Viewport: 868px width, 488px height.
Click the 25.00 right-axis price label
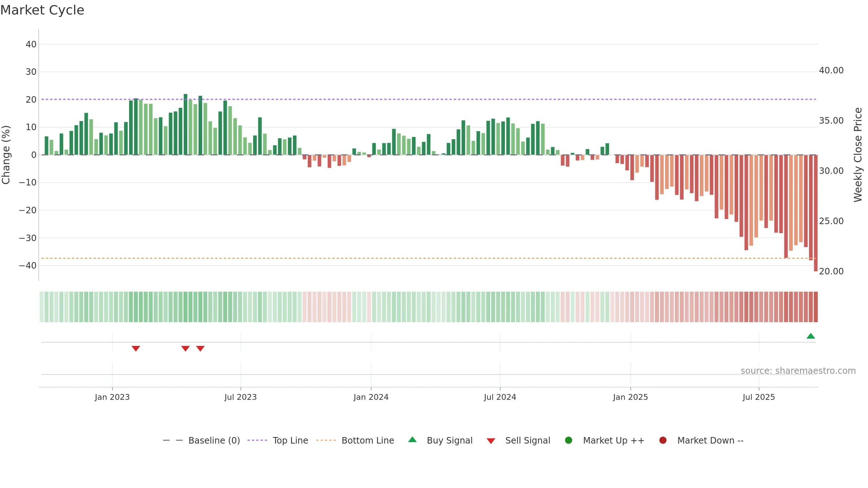831,221
